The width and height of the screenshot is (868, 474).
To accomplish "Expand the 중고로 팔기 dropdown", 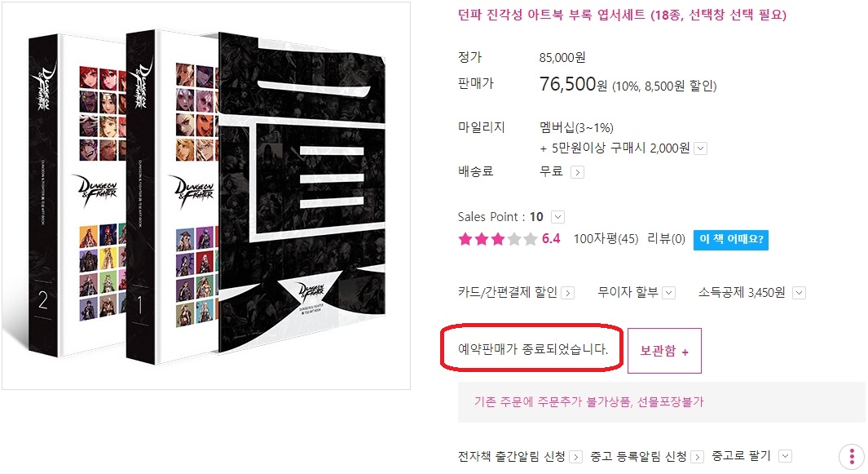I will point(785,456).
